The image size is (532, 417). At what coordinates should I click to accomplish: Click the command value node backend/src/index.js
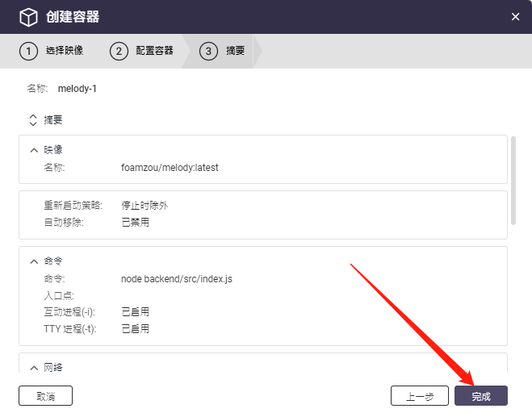(177, 279)
